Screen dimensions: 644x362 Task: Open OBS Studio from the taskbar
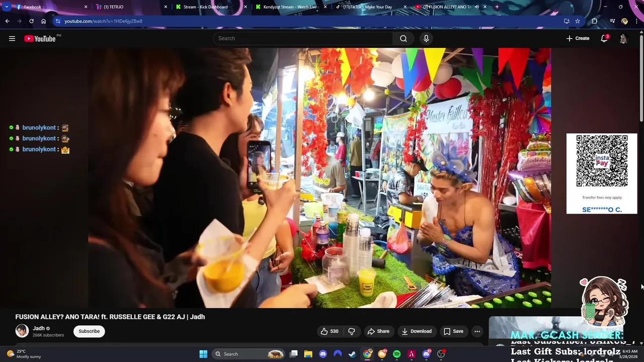pos(441,354)
